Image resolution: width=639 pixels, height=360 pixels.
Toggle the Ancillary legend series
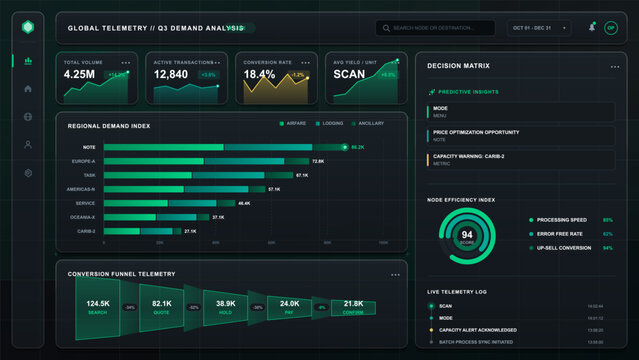click(368, 123)
